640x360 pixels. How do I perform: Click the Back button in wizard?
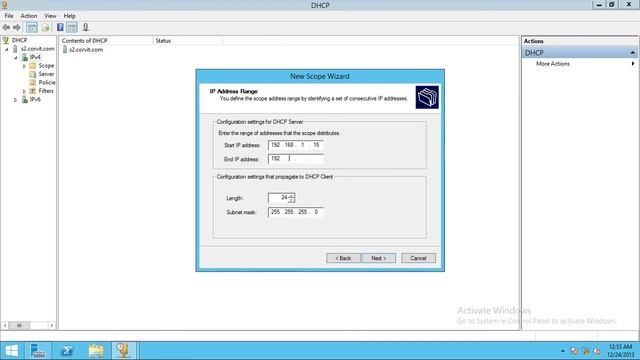pyautogui.click(x=343, y=258)
